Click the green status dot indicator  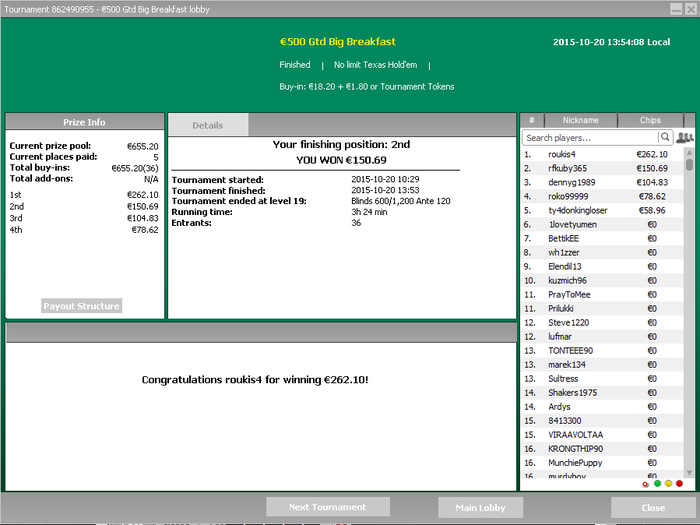pos(657,484)
